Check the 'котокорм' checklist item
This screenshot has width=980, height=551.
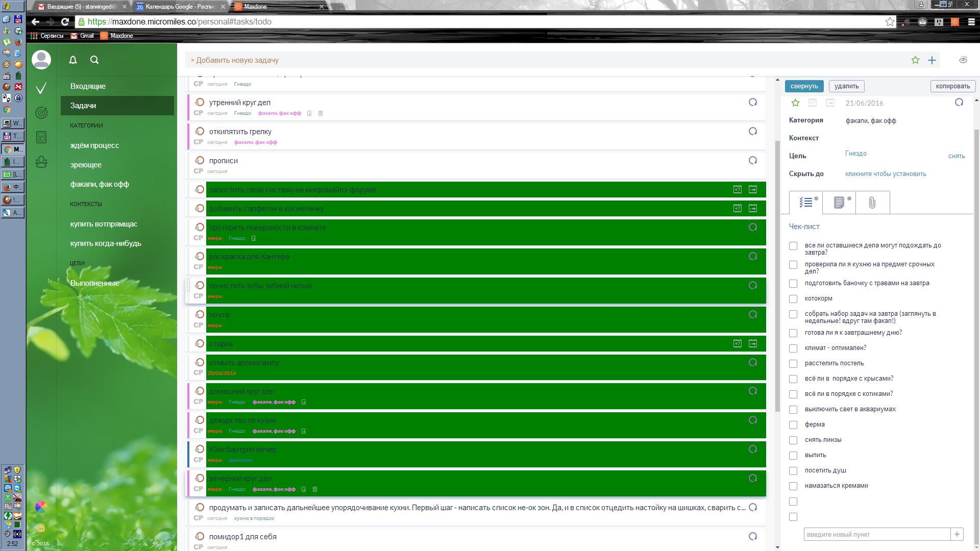click(793, 299)
